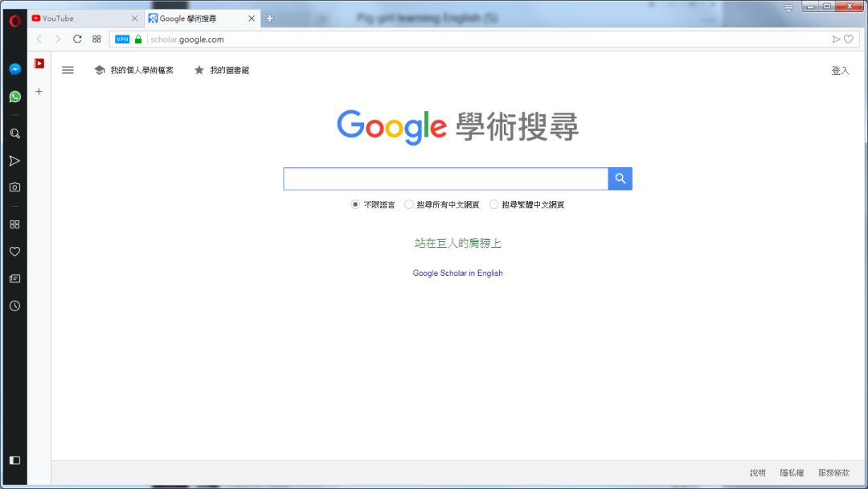
Task: Send page to My Flow from address bar
Action: click(x=836, y=39)
